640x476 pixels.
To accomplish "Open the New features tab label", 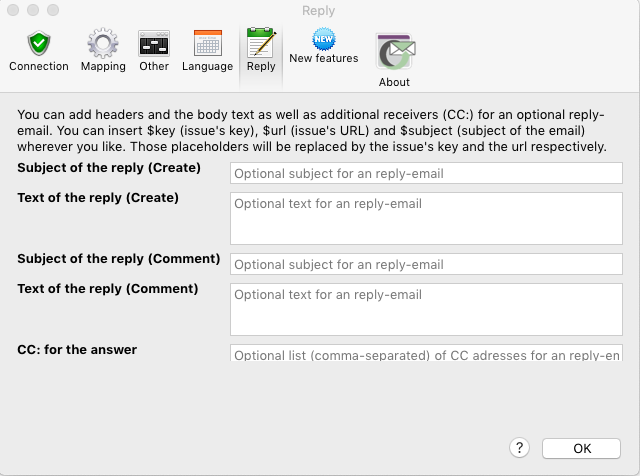I will [x=323, y=59].
